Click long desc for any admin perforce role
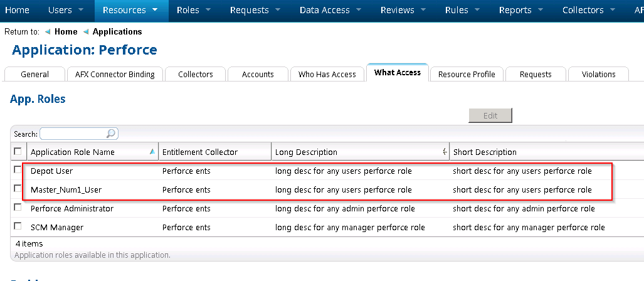Screen dimensions: 644x281 click(x=345, y=209)
